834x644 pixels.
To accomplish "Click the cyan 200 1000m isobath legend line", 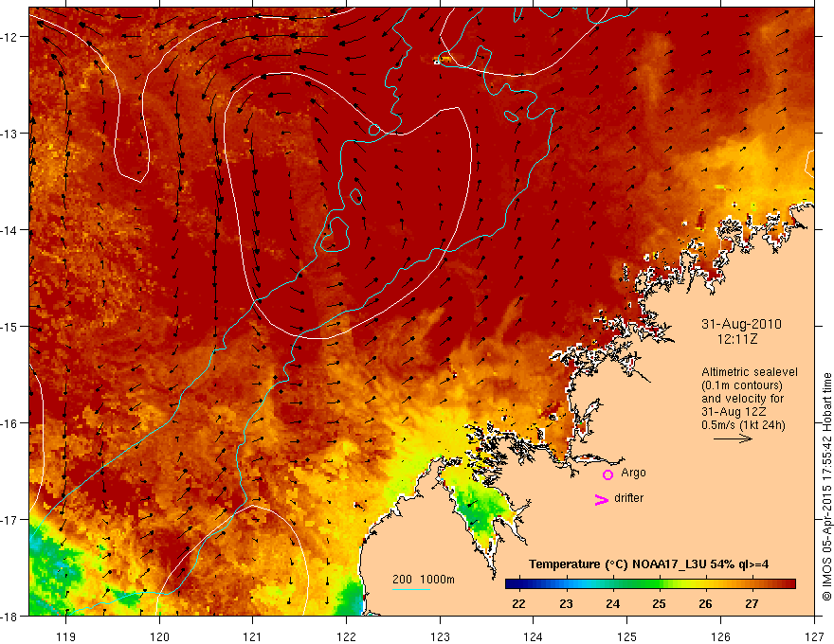I will pos(411,589).
